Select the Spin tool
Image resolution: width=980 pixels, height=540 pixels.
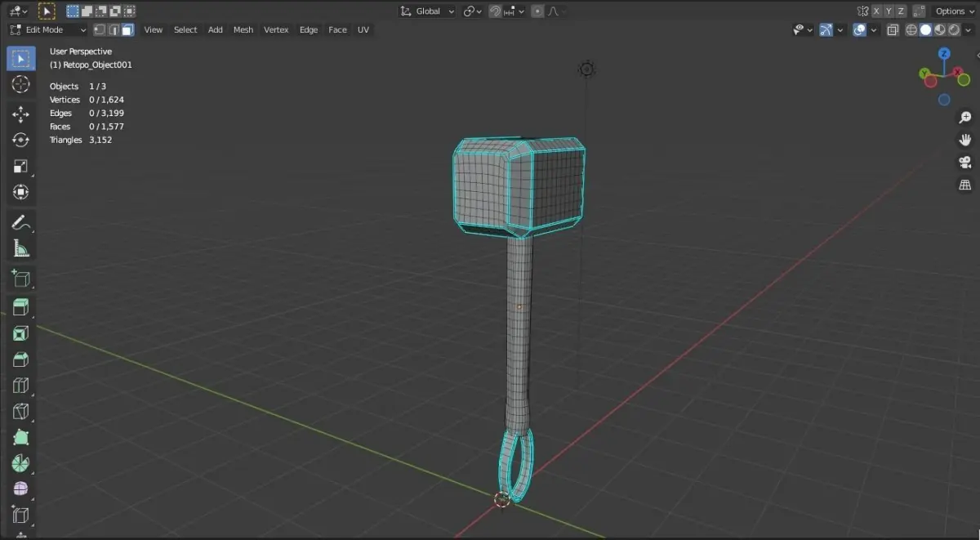pyautogui.click(x=20, y=463)
